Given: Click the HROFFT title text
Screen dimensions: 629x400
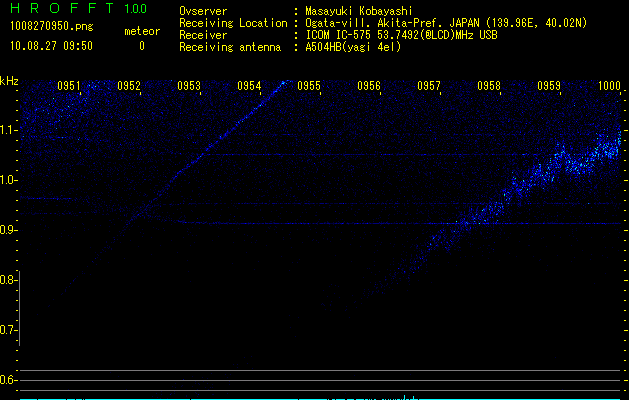Looking at the screenshot, I should (62, 8).
